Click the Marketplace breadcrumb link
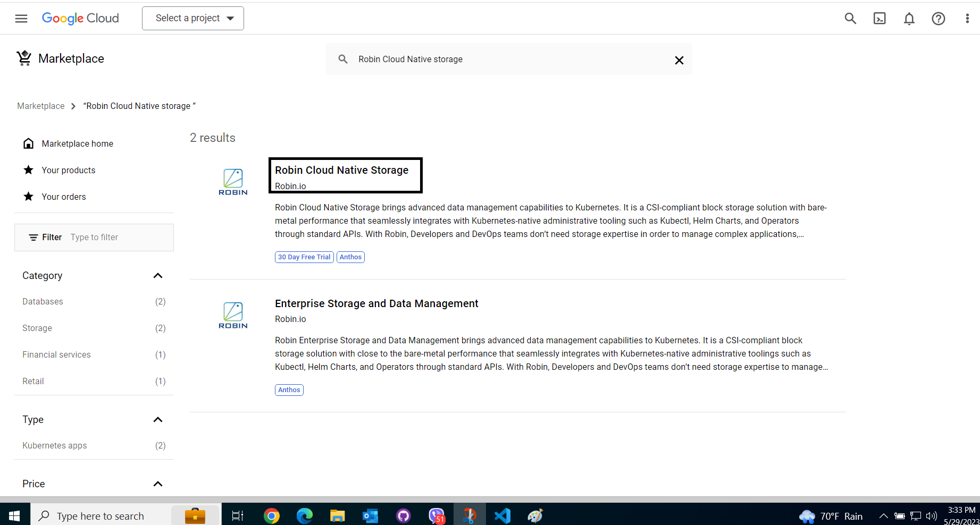The width and height of the screenshot is (980, 525). click(x=41, y=106)
